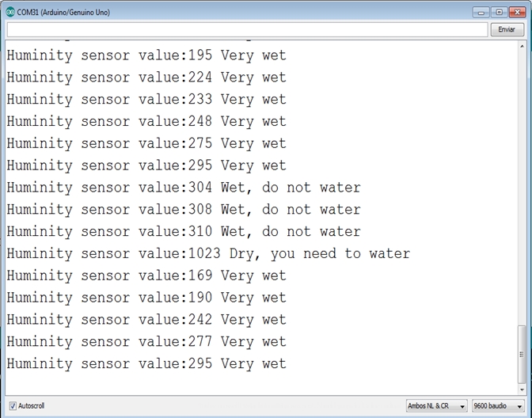This screenshot has width=532, height=418.
Task: Open the 9600 baudio baud rate dropdown
Action: point(498,406)
